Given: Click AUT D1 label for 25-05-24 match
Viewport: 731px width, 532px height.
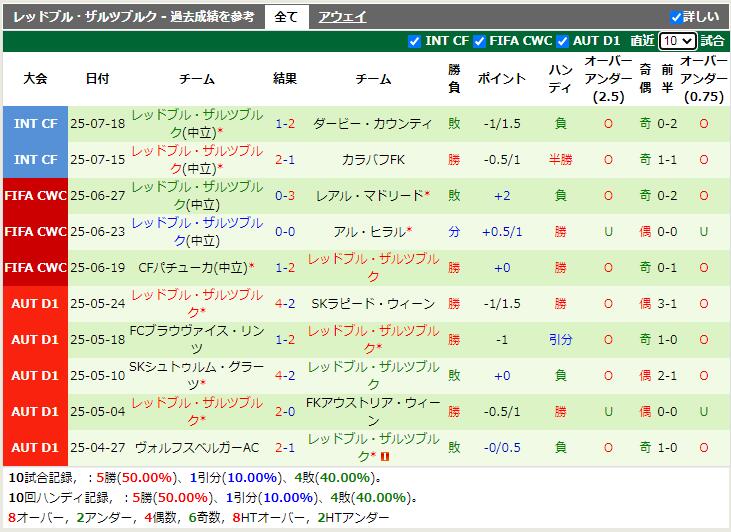Looking at the screenshot, I should [35, 304].
